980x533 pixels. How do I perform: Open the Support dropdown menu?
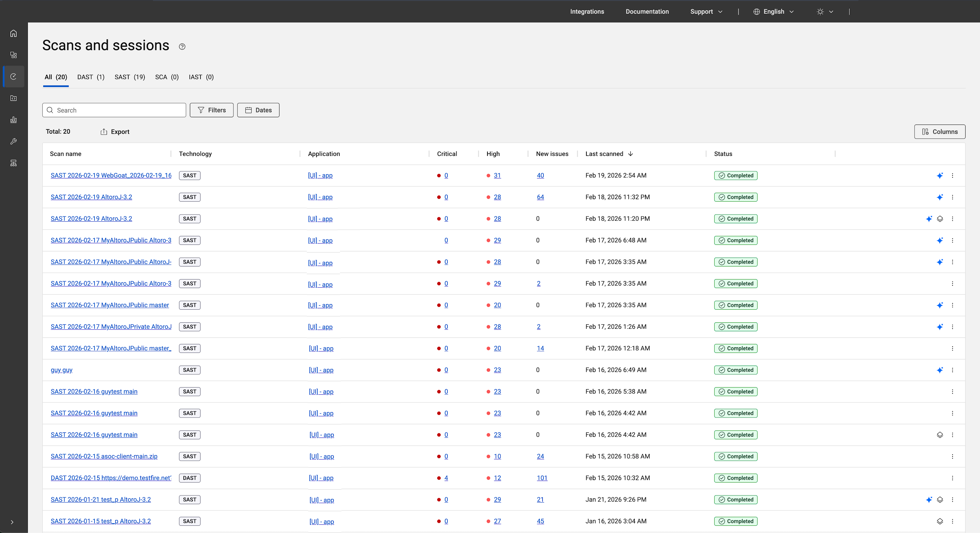tap(706, 11)
